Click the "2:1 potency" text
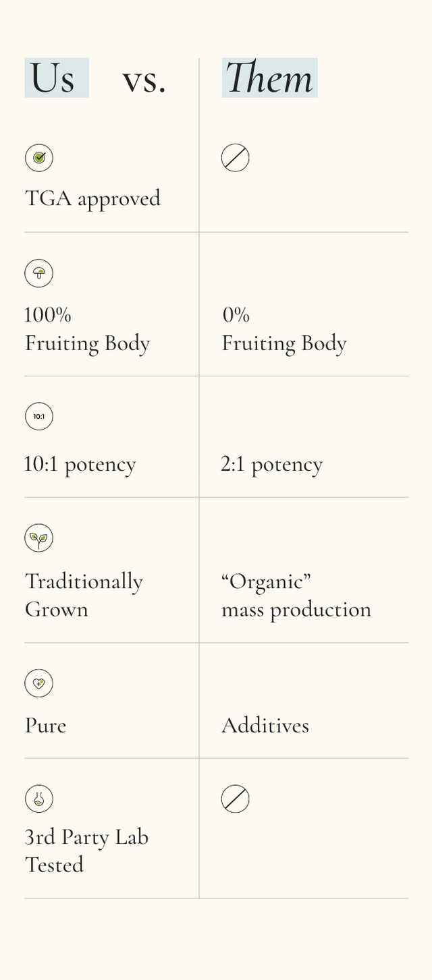This screenshot has height=980, width=432. click(272, 464)
